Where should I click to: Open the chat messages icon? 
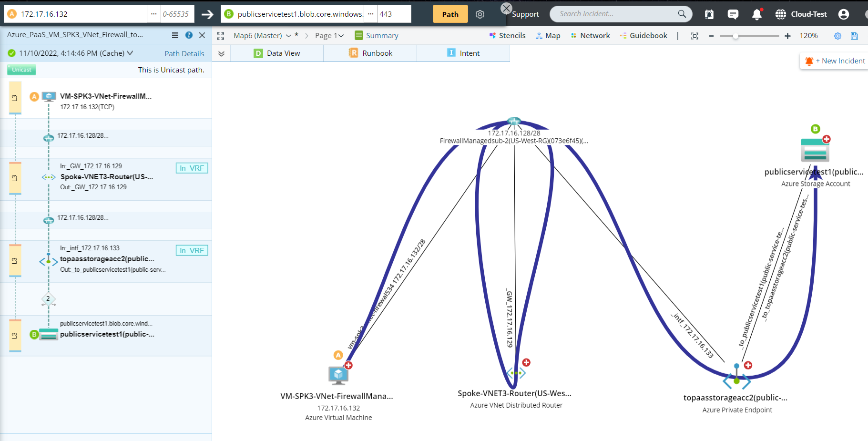tap(733, 14)
